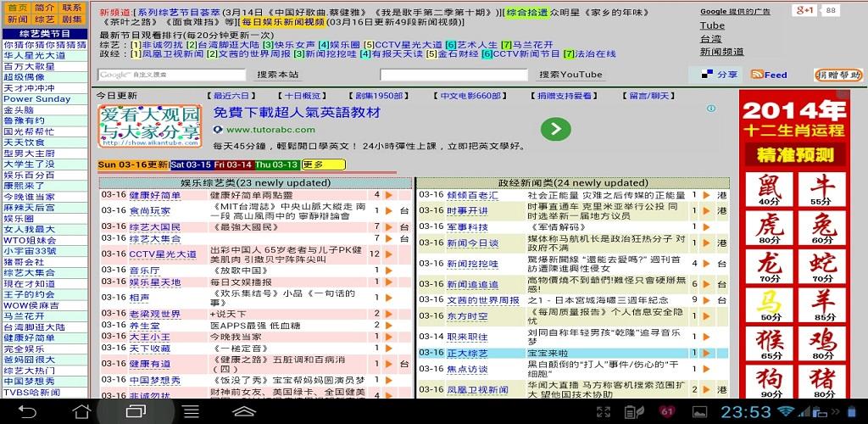This screenshot has width=868, height=424.
Task: Click the 爱看大观园 banner image
Action: point(149,126)
